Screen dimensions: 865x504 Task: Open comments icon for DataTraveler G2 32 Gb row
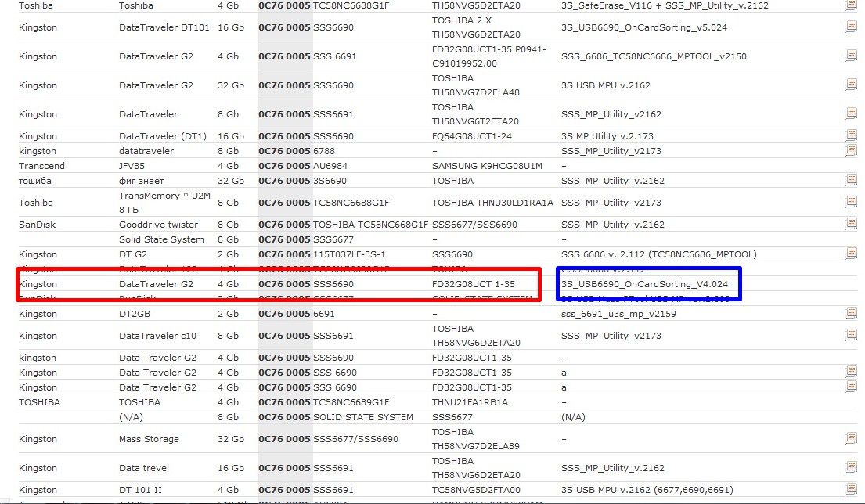point(851,85)
